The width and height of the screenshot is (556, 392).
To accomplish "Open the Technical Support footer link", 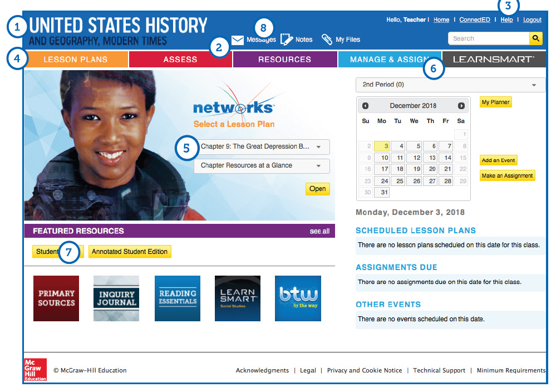I will (439, 370).
